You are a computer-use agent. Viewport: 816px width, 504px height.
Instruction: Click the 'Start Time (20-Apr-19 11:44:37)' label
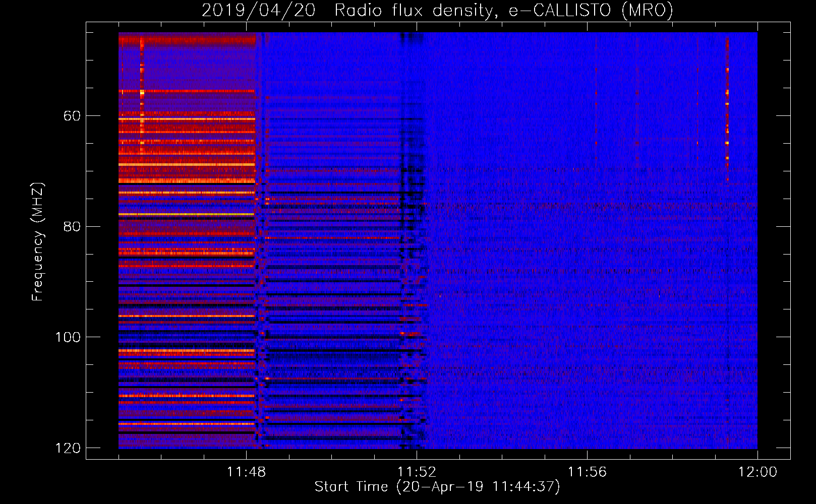coord(437,487)
